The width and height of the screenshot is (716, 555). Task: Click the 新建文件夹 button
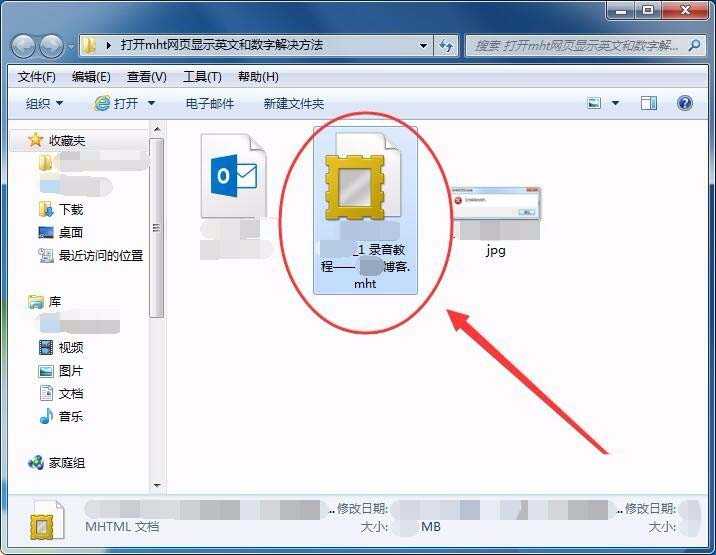pos(294,103)
